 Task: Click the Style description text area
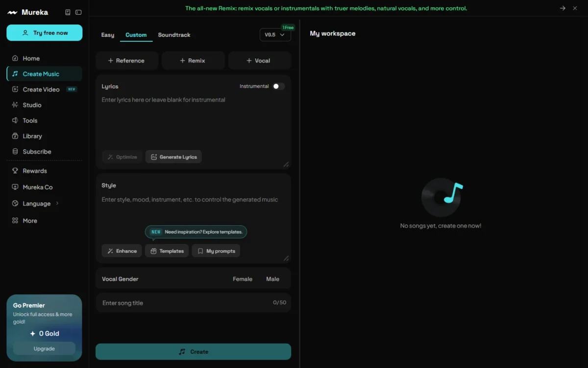(x=193, y=209)
